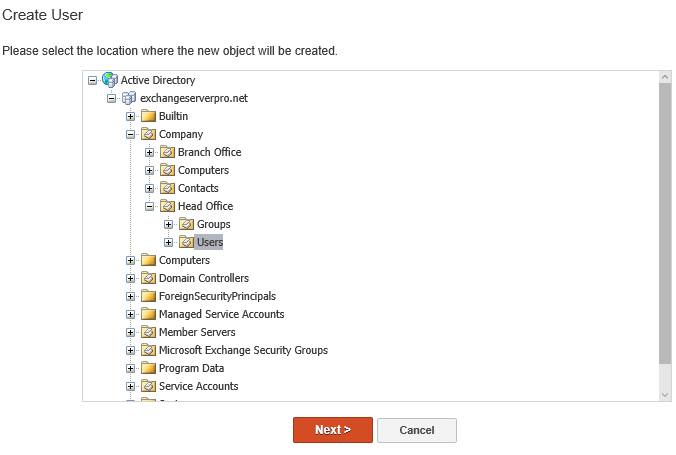Collapse the Active Directory root node
Viewport: 676px width, 455px height.
(x=93, y=80)
